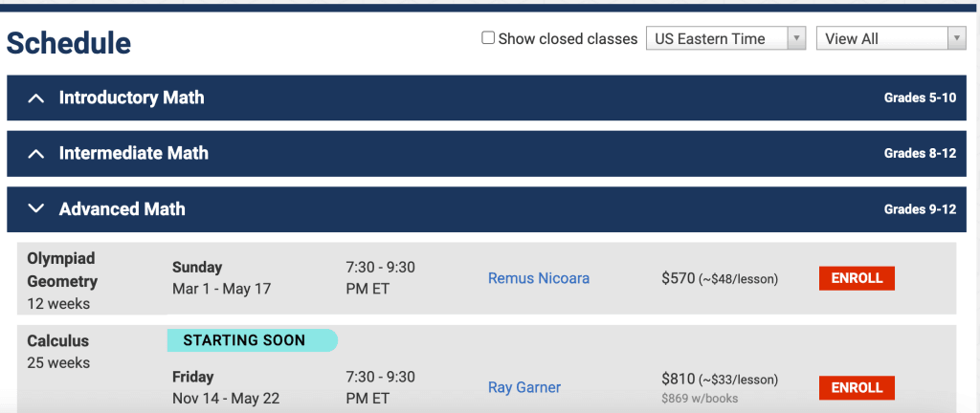Open instructor Remus Nicoara's profile link

click(x=539, y=278)
